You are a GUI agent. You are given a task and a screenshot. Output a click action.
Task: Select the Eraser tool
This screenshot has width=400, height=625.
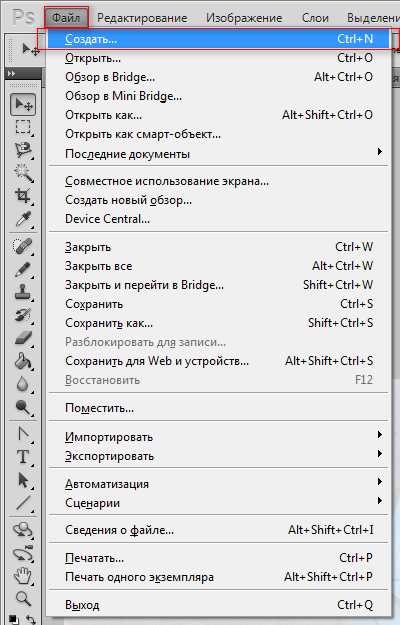23,338
